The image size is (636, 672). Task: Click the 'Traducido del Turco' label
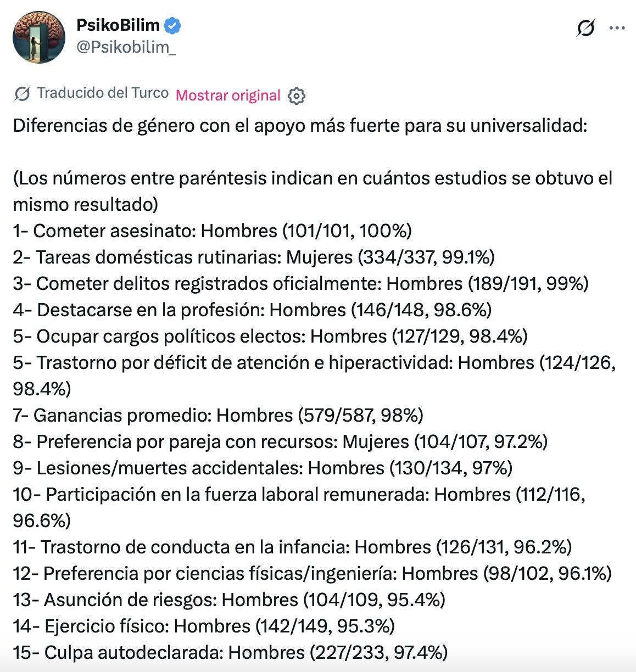click(x=103, y=93)
